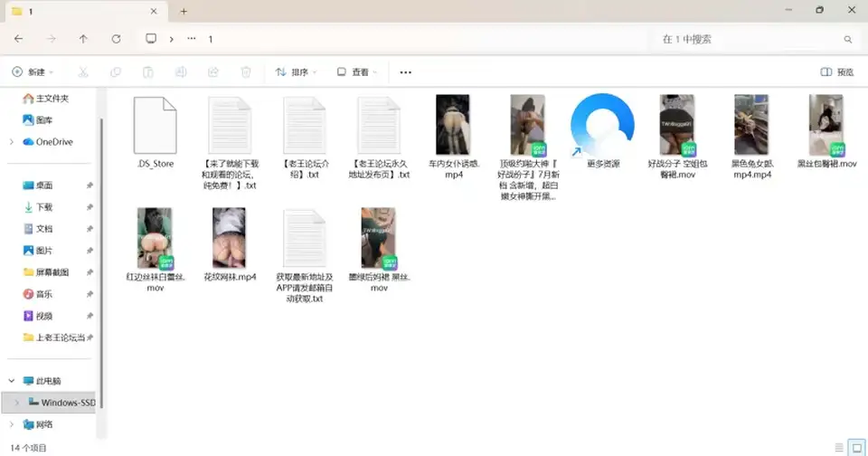
Task: Open 音乐 in quick access
Action: (38, 294)
